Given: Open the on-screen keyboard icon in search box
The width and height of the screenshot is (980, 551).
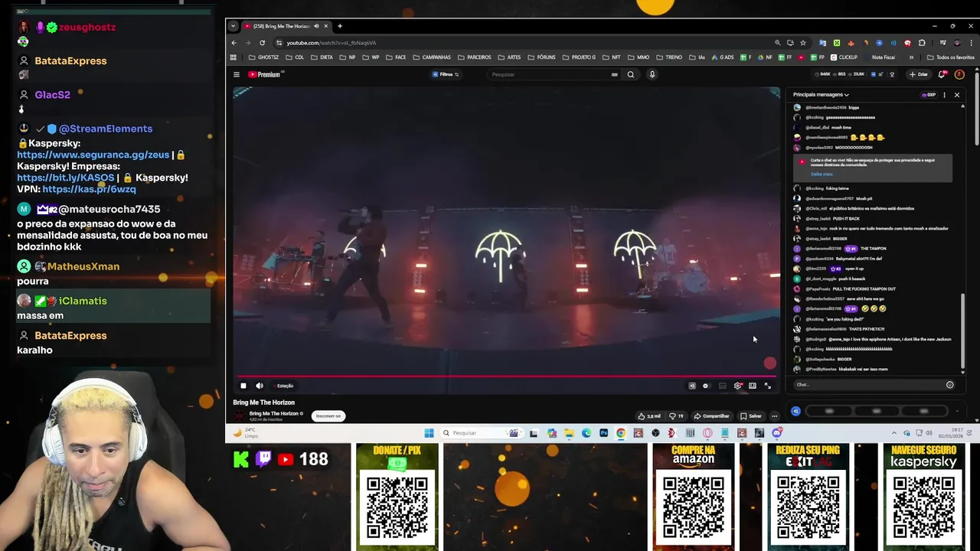Looking at the screenshot, I should pyautogui.click(x=614, y=74).
